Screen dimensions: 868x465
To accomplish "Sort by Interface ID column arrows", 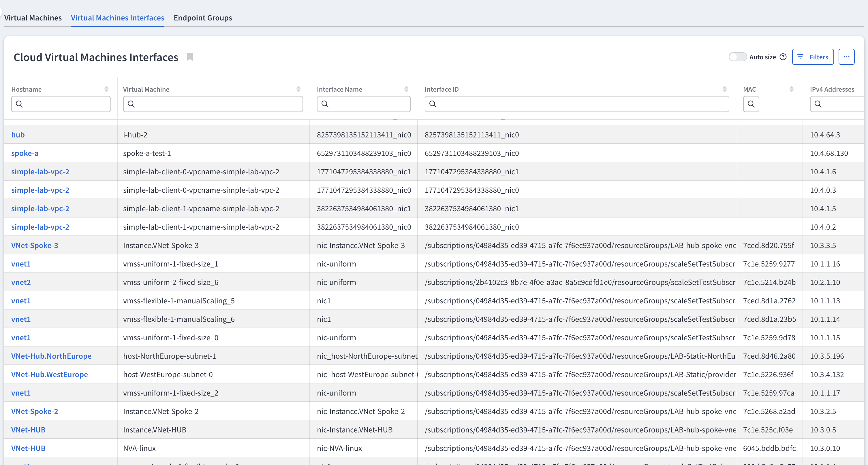I will coord(724,89).
